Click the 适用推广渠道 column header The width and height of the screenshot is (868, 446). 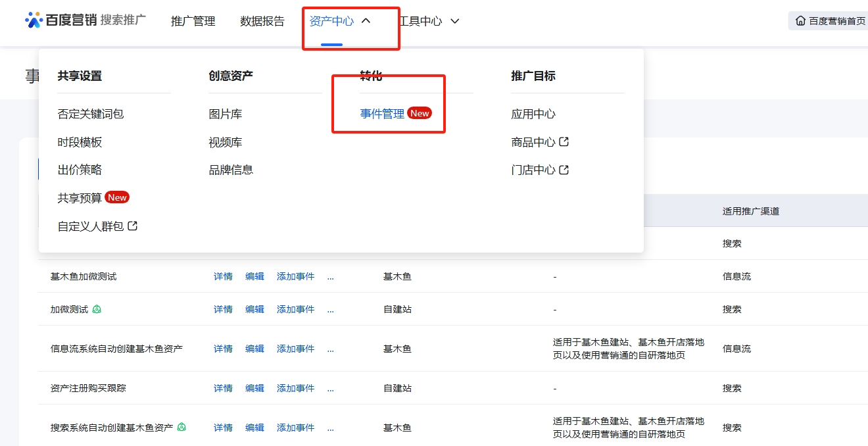[751, 211]
